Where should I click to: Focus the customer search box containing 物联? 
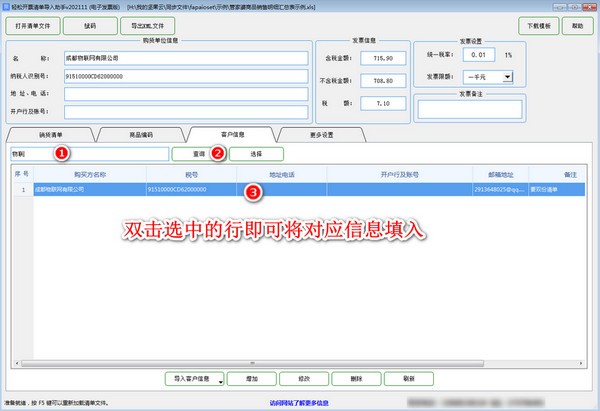(88, 154)
